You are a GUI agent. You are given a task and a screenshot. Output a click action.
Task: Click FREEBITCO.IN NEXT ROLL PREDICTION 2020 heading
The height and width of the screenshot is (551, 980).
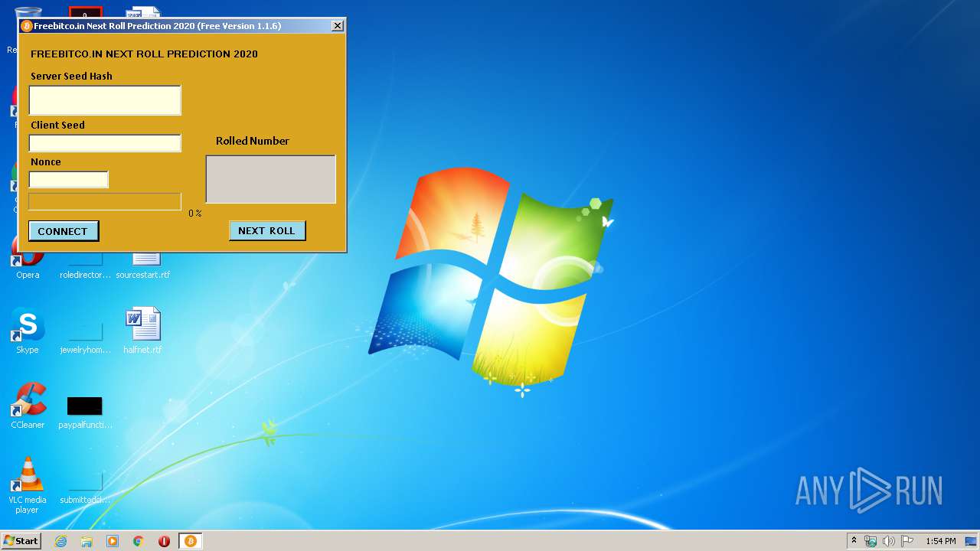[x=144, y=54]
